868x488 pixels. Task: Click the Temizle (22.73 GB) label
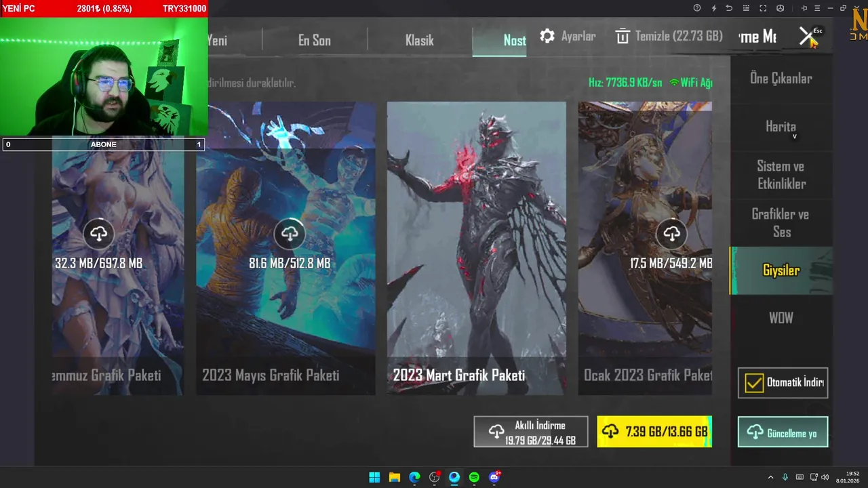pyautogui.click(x=679, y=37)
